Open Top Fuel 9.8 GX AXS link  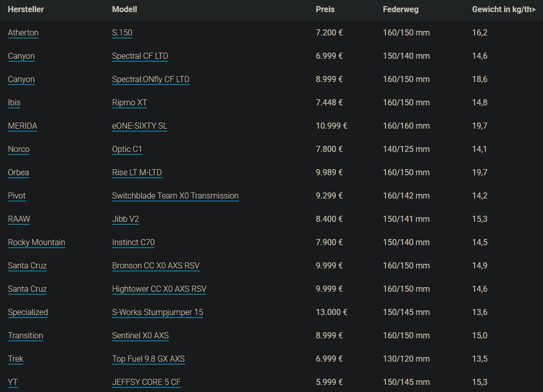pos(148,359)
